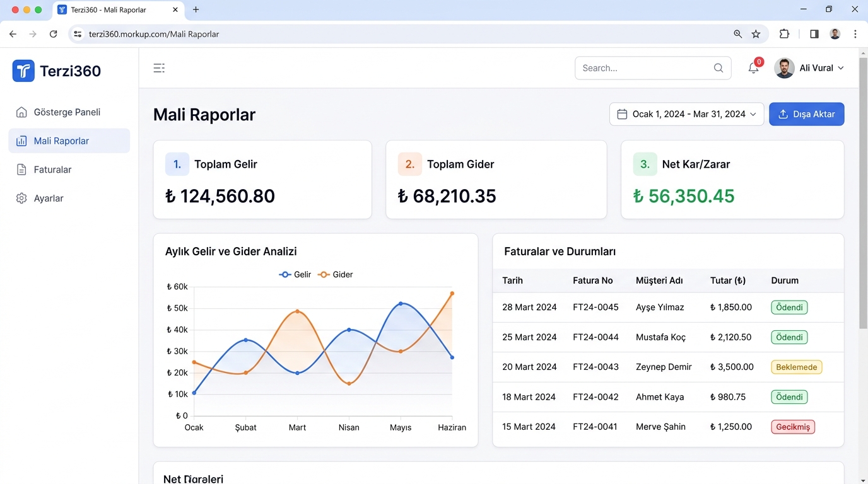Viewport: 868px width, 484px height.
Task: Click the Ödendi badge for FT24-0045
Action: tap(789, 308)
